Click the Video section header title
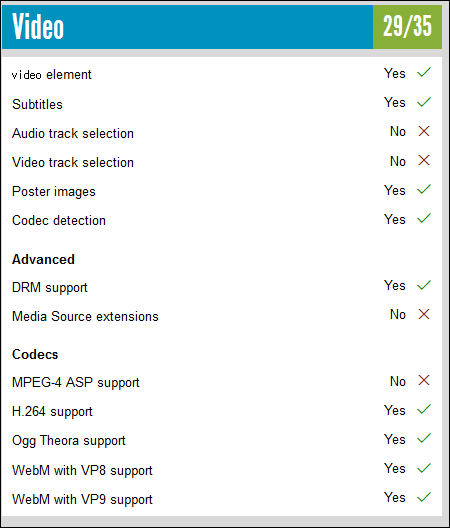The image size is (450, 528). coord(38,27)
